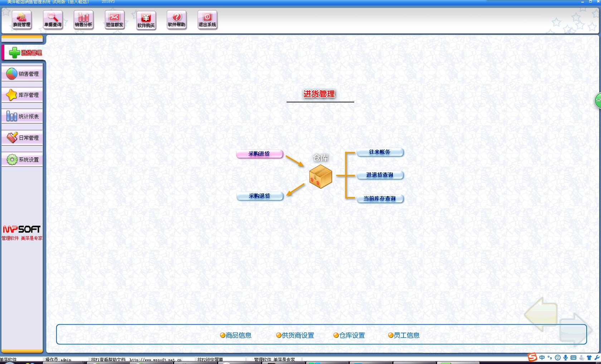601x364 pixels.
Task: Open 软件购买 software purchase button
Action: click(x=146, y=20)
